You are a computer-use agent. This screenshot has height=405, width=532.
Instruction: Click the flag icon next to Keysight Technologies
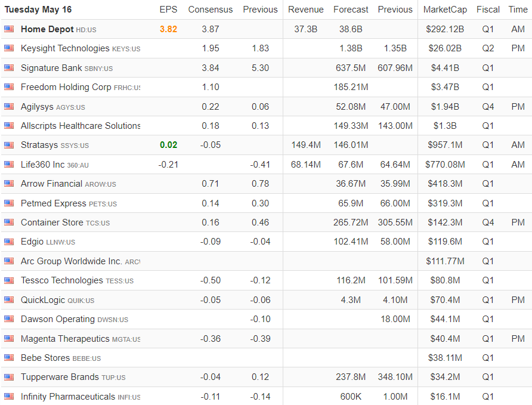pos(9,48)
